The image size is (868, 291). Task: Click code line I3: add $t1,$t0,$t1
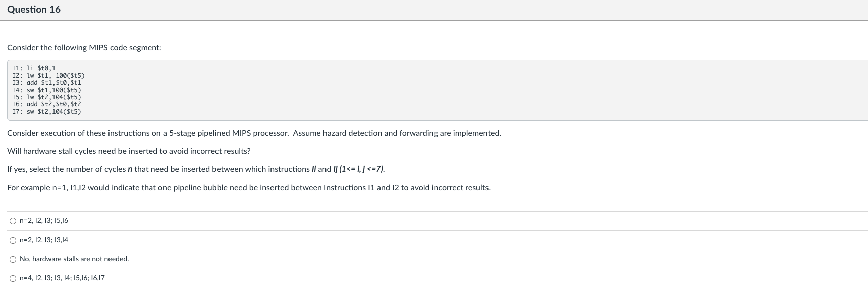pyautogui.click(x=46, y=82)
